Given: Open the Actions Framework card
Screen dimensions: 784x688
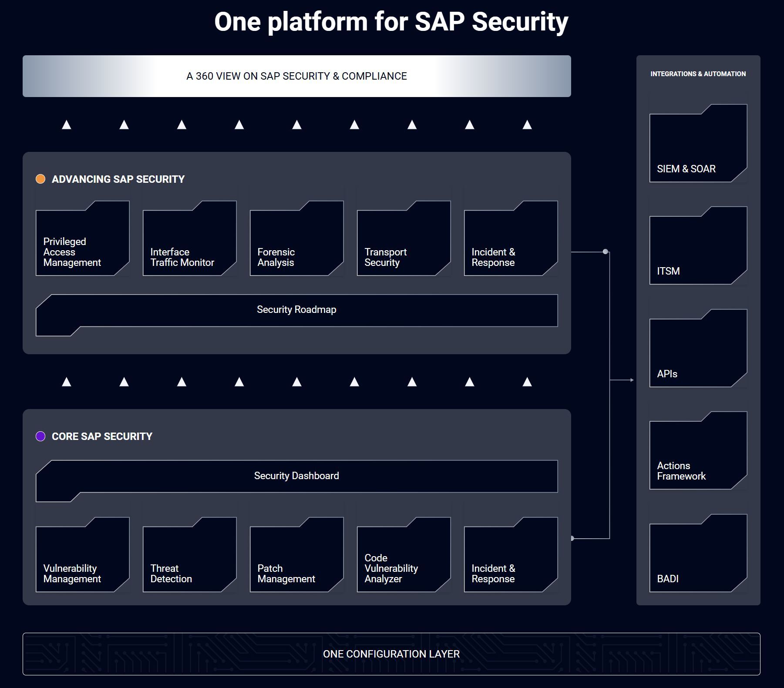Looking at the screenshot, I should 698,450.
